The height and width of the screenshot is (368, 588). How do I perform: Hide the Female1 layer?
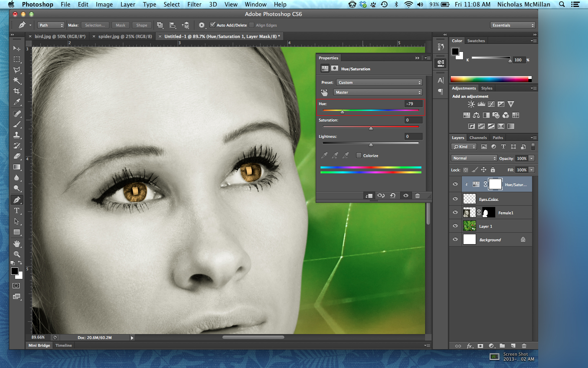pyautogui.click(x=455, y=212)
